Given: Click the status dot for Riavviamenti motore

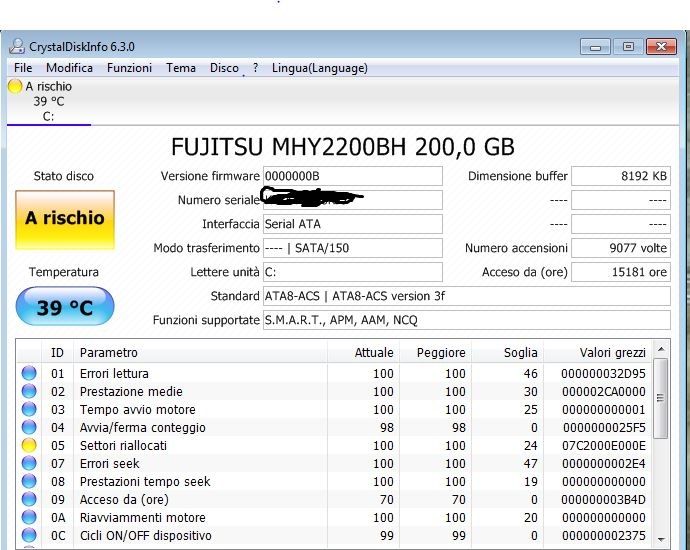Looking at the screenshot, I should pos(29,517).
